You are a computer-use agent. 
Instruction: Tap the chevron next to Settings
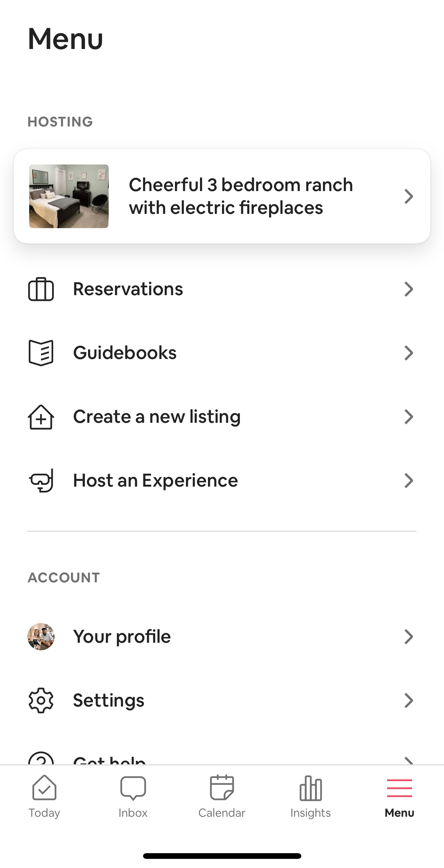point(408,700)
